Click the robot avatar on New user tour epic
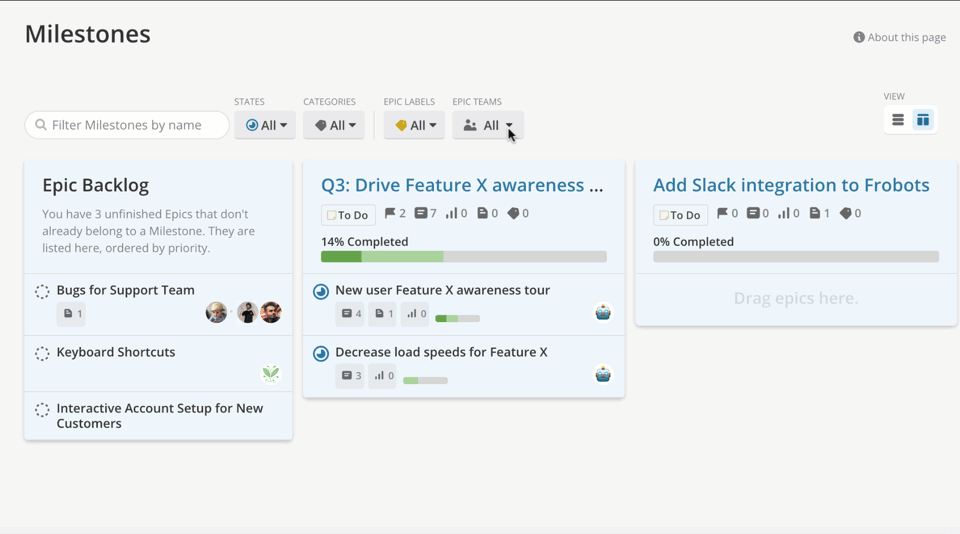Viewport: 960px width, 534px height. coord(603,312)
